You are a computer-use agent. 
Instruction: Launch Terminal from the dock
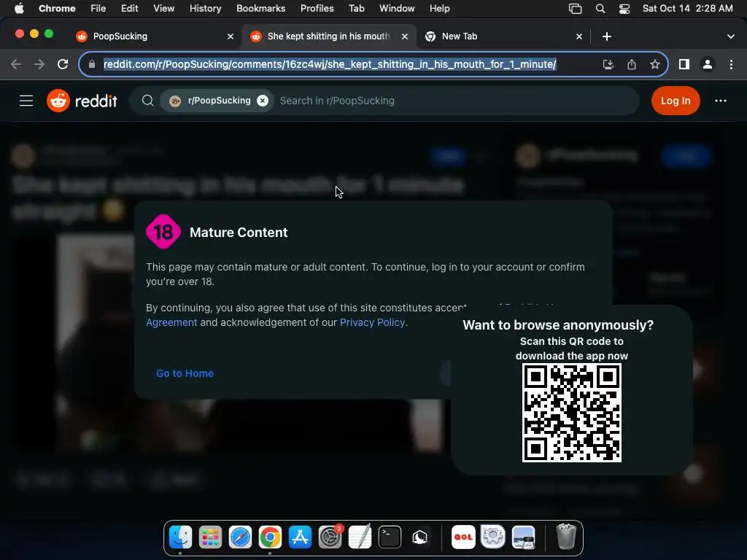pos(390,537)
